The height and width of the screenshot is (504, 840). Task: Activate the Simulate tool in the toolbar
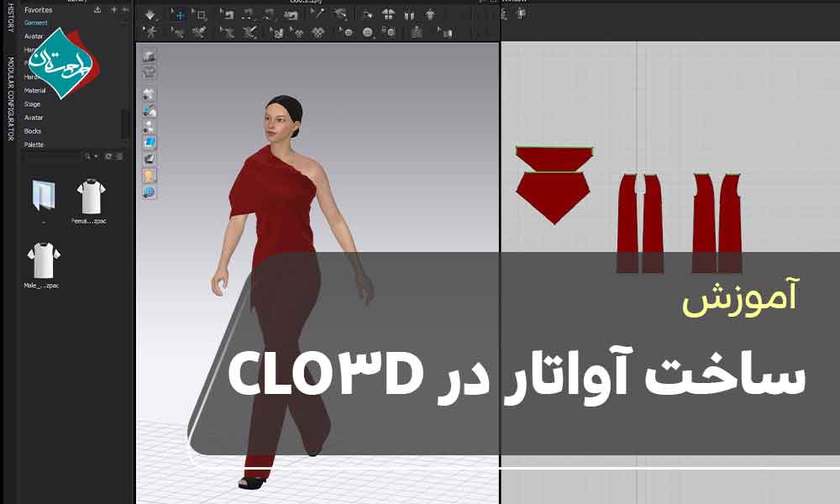(x=150, y=14)
